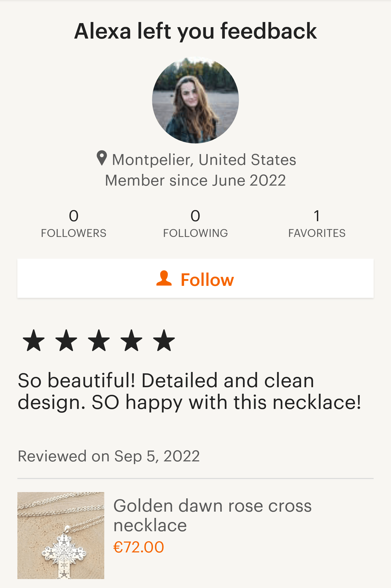391x588 pixels.
Task: View the 0 Following count
Action: [195, 223]
